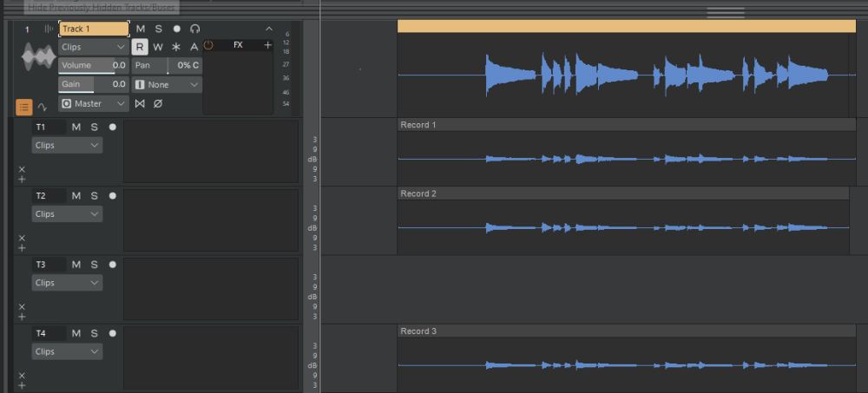The width and height of the screenshot is (868, 393).
Task: Toggle the phase invert icon
Action: click(x=158, y=103)
